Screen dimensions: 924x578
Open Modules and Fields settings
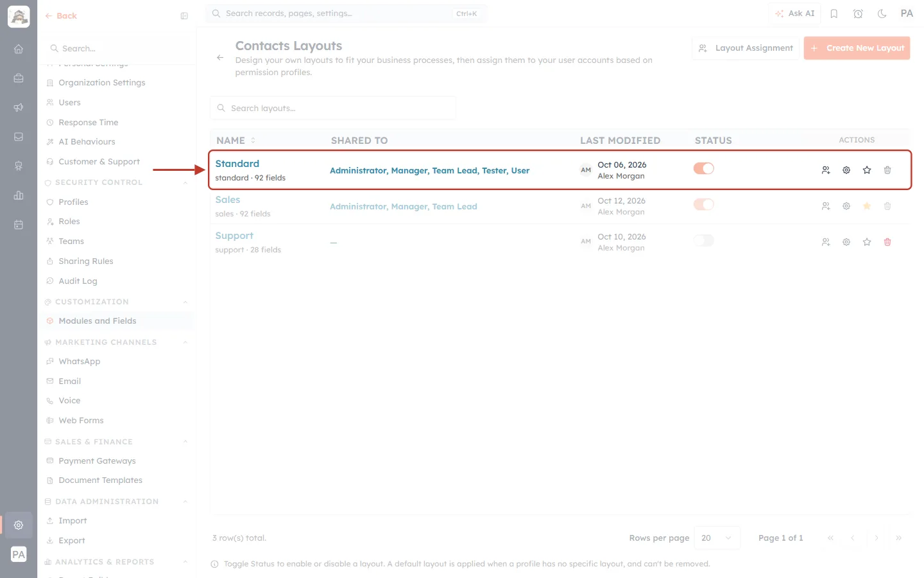tap(117, 321)
